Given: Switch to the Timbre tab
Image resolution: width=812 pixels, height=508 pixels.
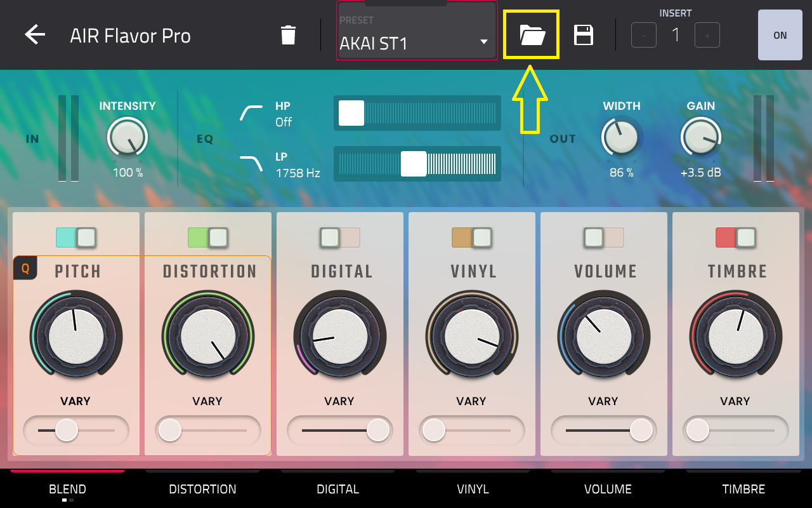Looking at the screenshot, I should click(x=743, y=489).
